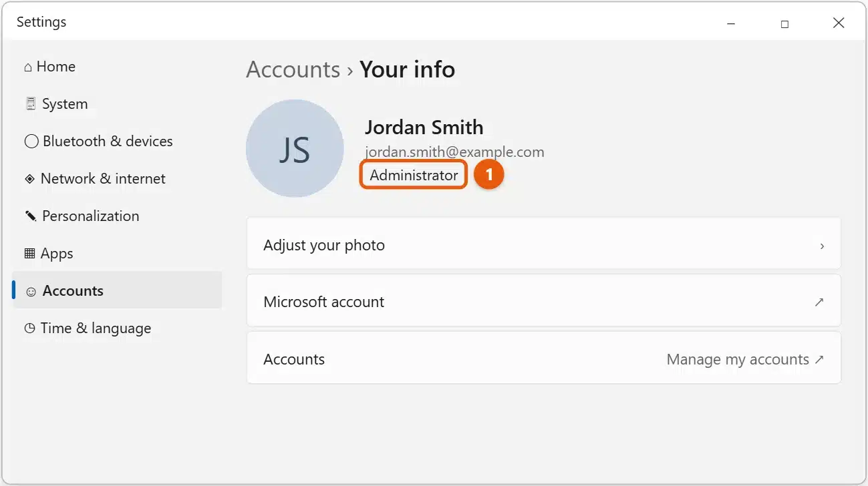Click the arrow icon beside Manage my accounts
Viewport: 868px width, 486px height.
point(819,359)
